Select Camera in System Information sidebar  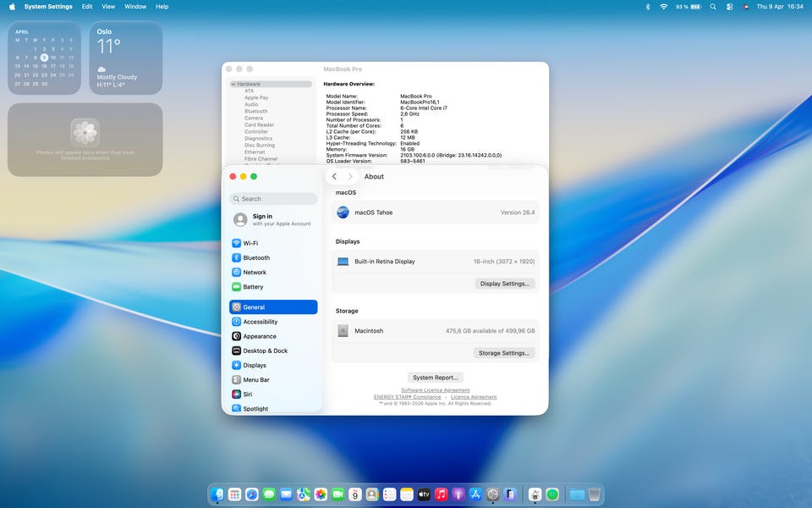254,119
